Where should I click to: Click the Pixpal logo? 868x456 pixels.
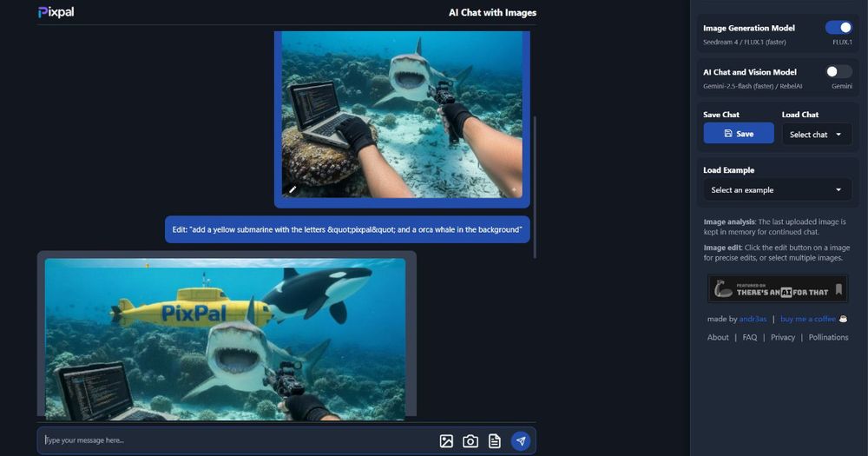[56, 12]
